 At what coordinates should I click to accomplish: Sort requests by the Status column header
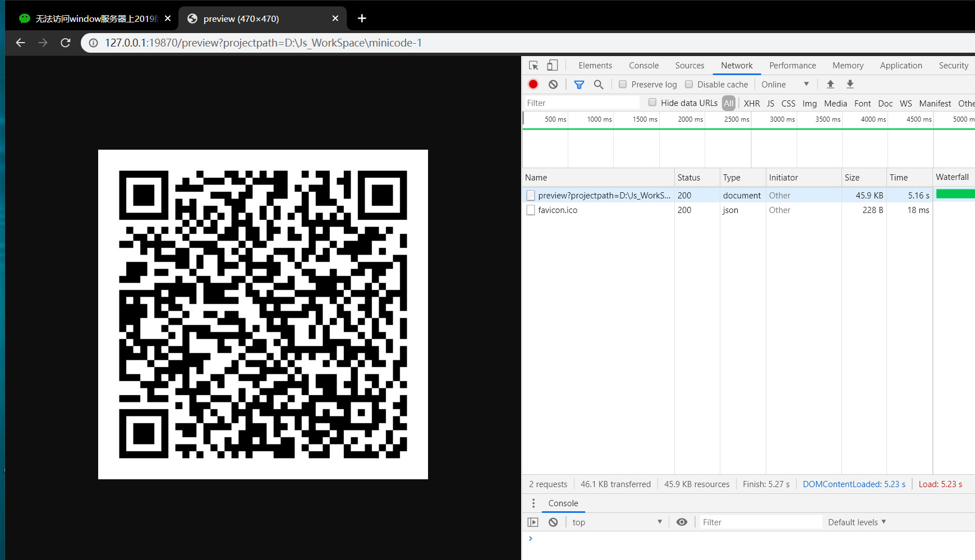tap(697, 177)
